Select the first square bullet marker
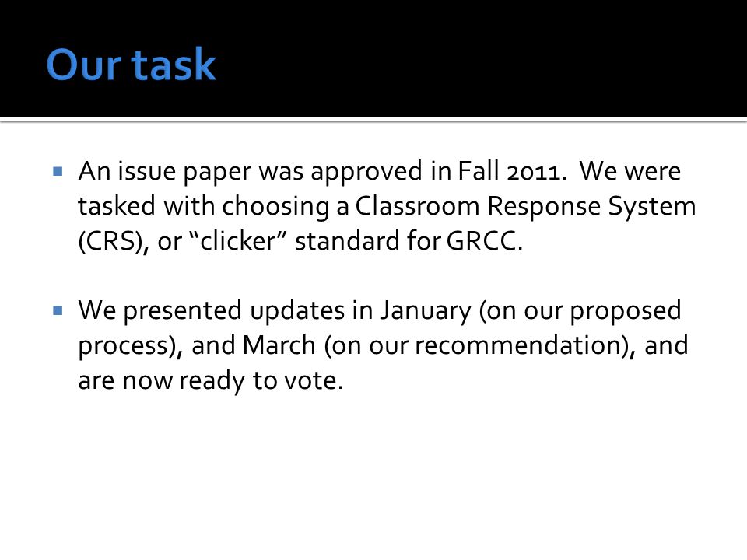The height and width of the screenshot is (560, 747). point(58,171)
